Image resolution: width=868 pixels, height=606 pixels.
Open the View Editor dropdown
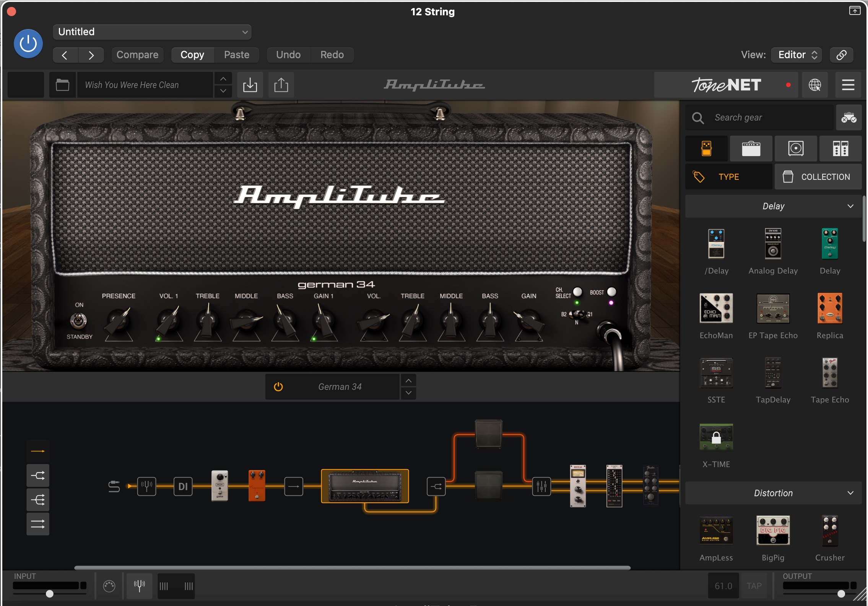(x=797, y=55)
